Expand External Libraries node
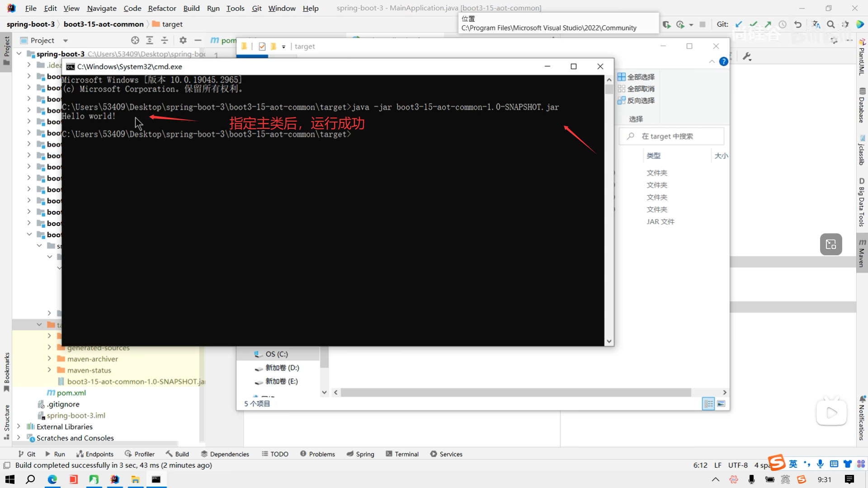The height and width of the screenshot is (488, 868). (x=19, y=427)
